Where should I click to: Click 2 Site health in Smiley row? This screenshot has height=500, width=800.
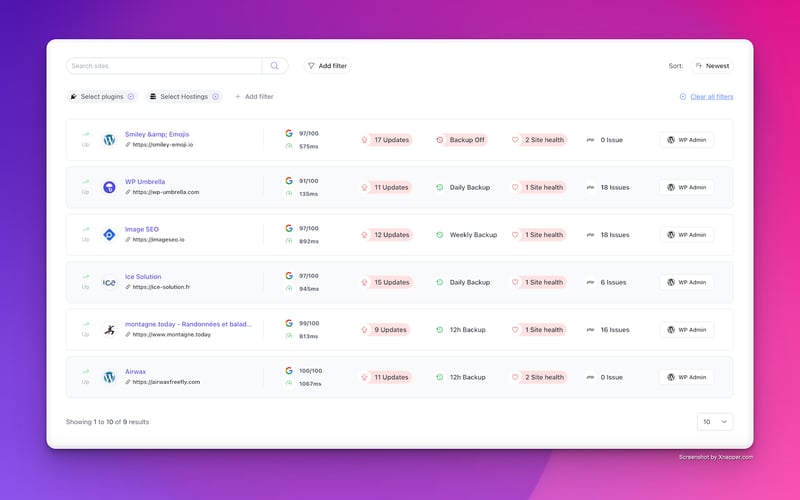[539, 140]
